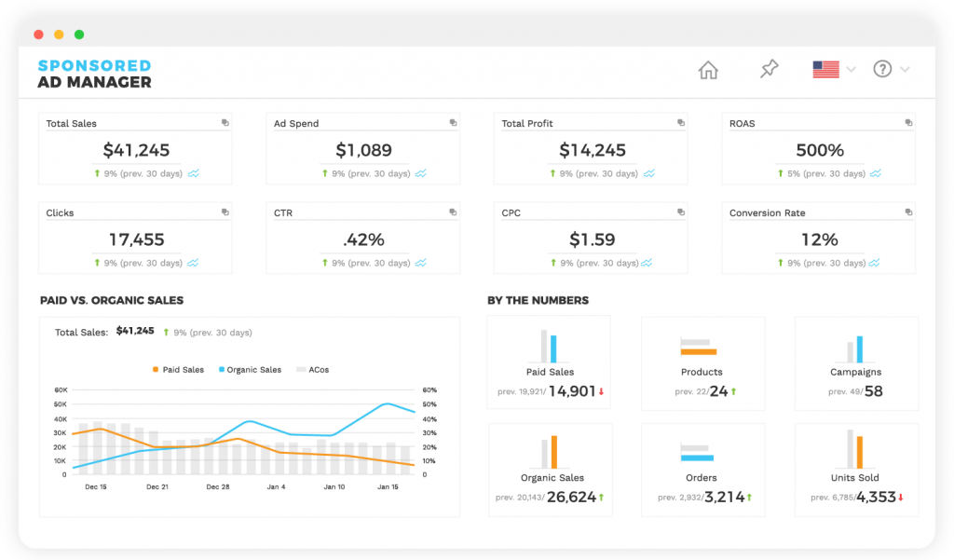This screenshot has width=954, height=560.
Task: Click the sparkline icon on the Total Profit card
Action: pos(647,173)
